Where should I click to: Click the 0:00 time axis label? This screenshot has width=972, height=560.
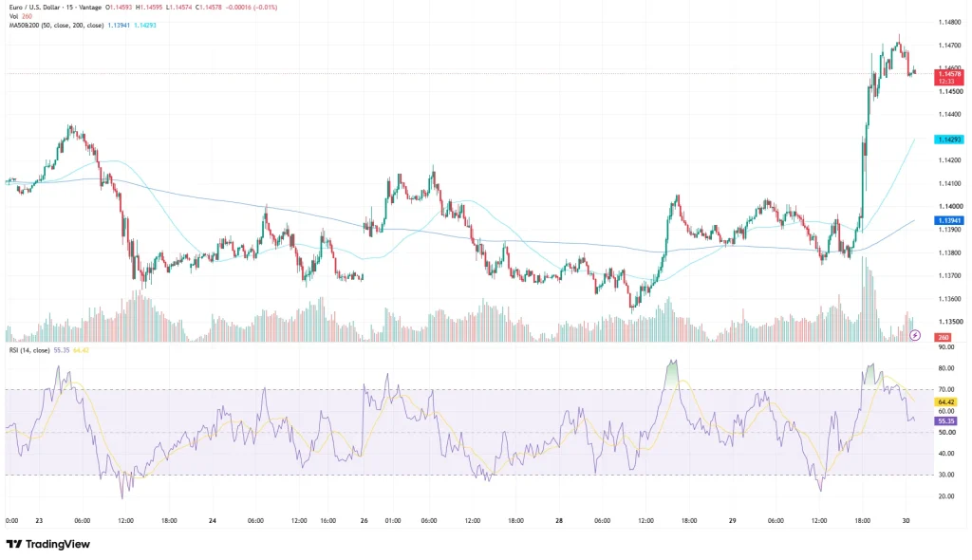pyautogui.click(x=11, y=521)
